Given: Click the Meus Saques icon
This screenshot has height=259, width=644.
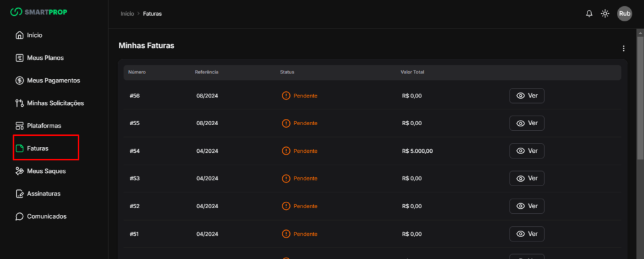Looking at the screenshot, I should click(x=19, y=171).
